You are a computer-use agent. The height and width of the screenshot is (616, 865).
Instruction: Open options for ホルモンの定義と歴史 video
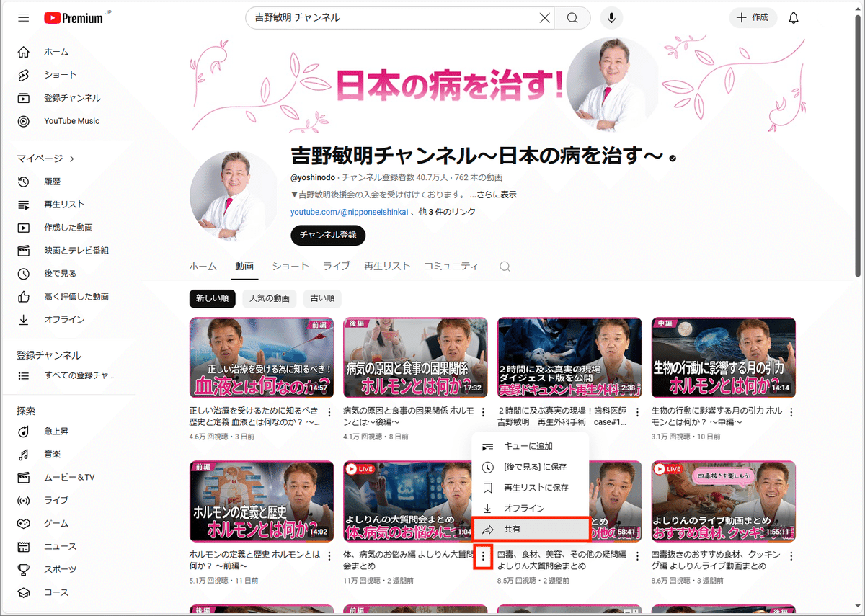(x=329, y=555)
